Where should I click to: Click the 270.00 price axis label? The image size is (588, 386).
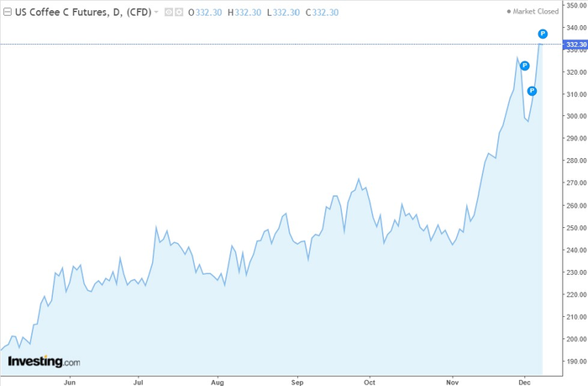point(576,182)
